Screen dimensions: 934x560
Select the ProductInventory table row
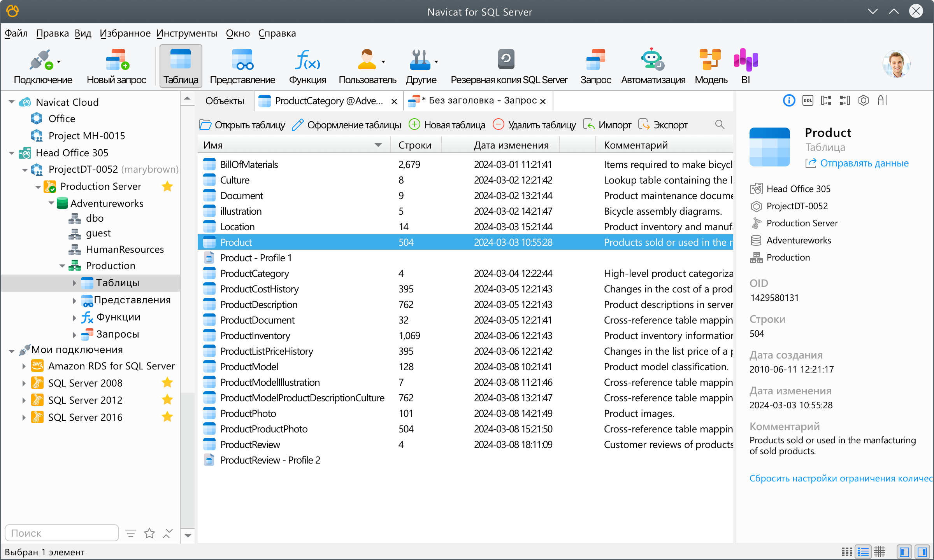[465, 335]
